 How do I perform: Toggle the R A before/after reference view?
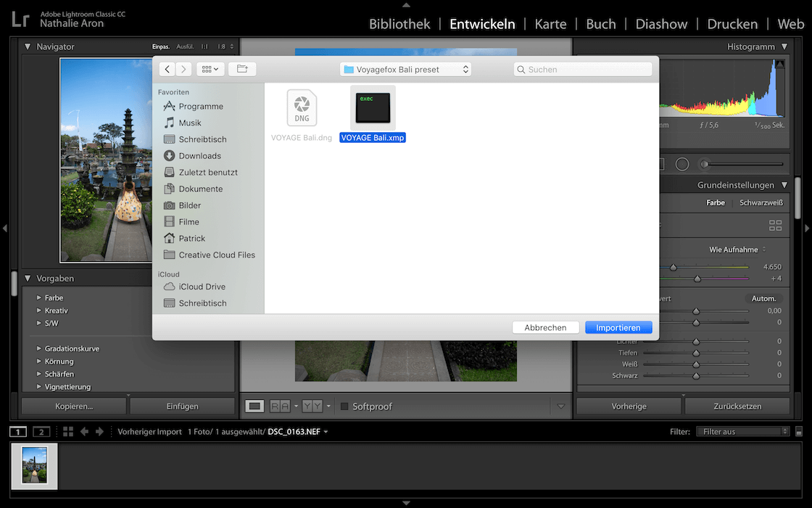click(x=280, y=406)
